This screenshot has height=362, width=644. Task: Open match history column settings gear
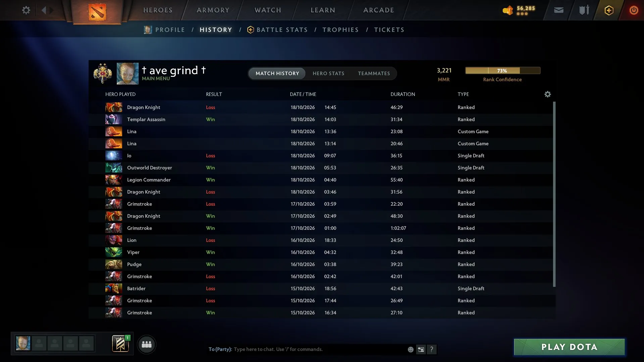point(547,94)
